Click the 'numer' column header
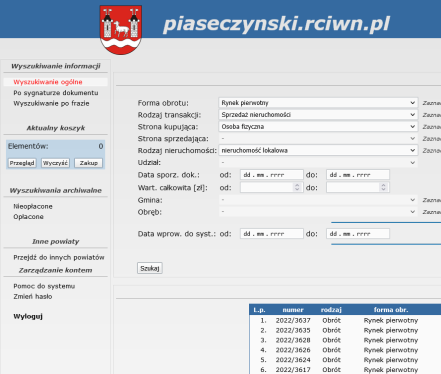This screenshot has height=374, width=441. (x=293, y=310)
